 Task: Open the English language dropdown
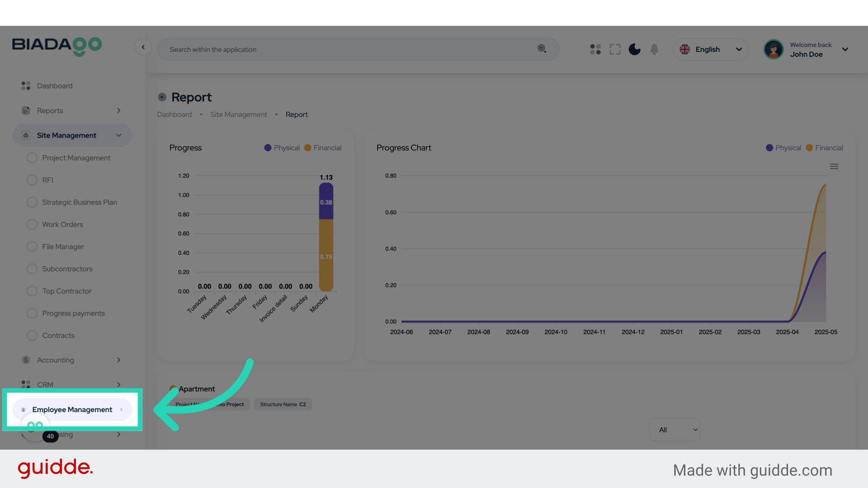[x=711, y=49]
